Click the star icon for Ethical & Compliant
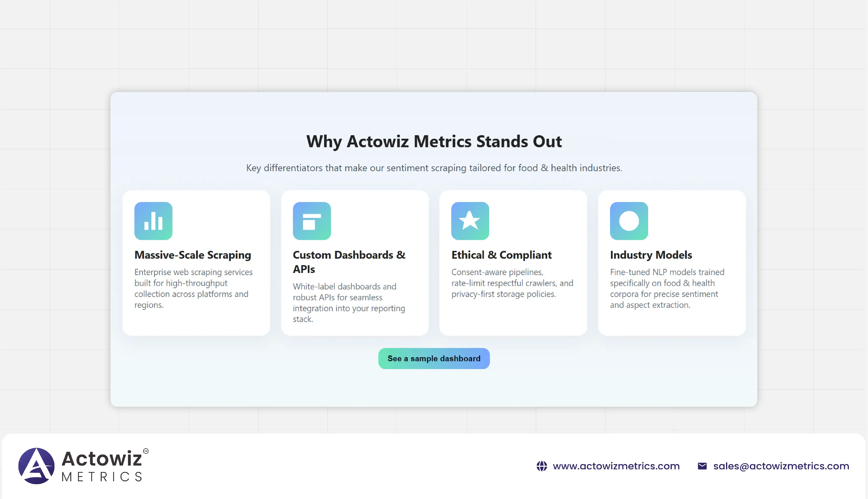868x499 pixels. [470, 221]
